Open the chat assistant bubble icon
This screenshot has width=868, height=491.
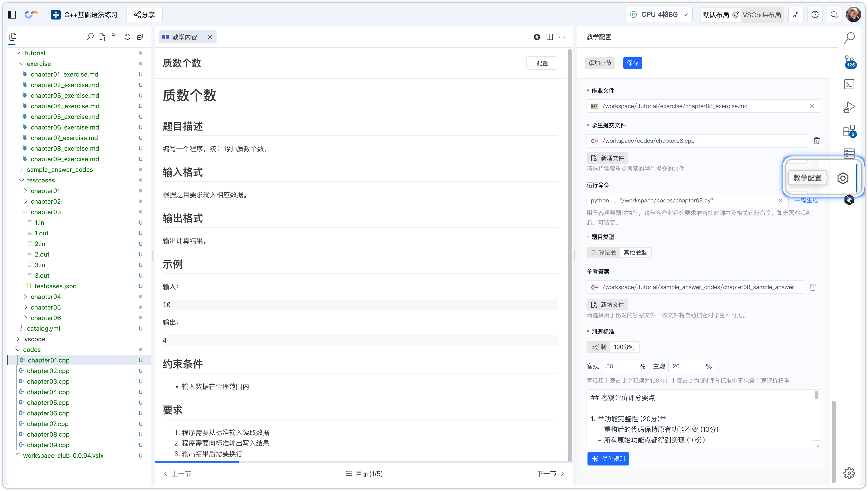834,14
